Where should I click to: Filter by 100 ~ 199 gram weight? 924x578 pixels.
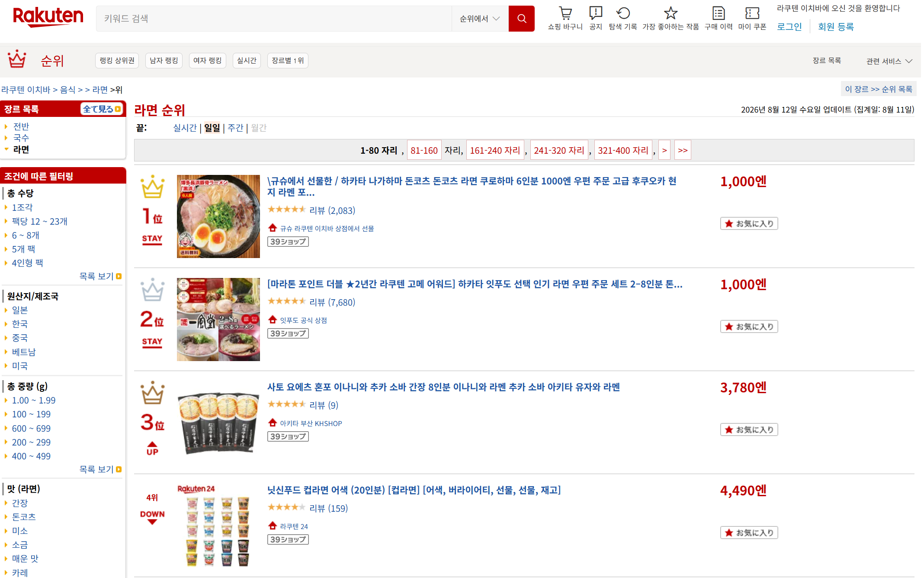tap(31, 414)
